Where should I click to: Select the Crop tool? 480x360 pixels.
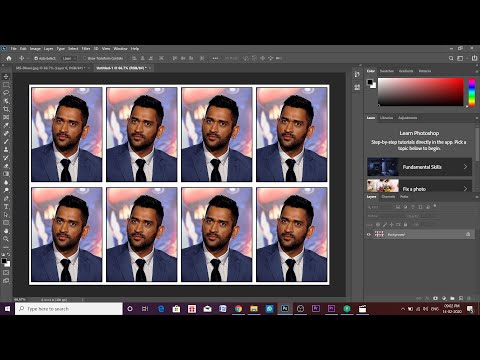tap(6, 109)
